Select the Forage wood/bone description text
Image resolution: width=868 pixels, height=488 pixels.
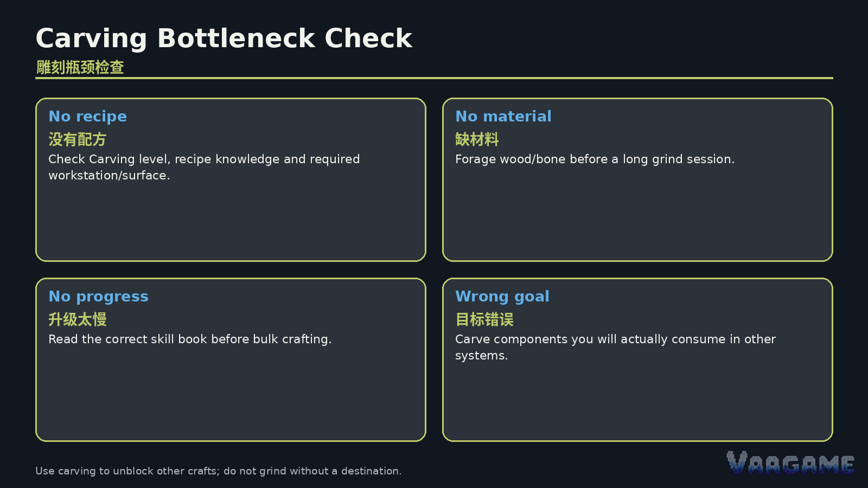pos(595,159)
